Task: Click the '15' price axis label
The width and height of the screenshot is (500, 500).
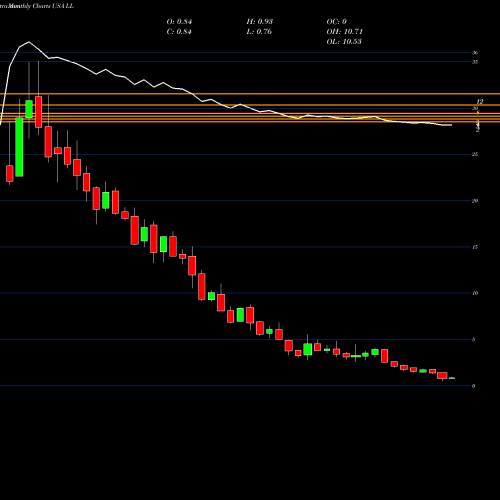Action: pos(475,247)
